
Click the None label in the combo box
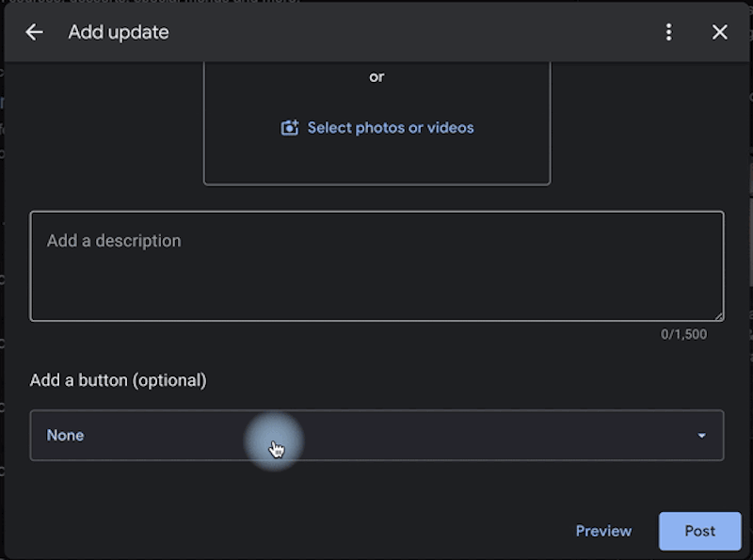pyautogui.click(x=65, y=435)
